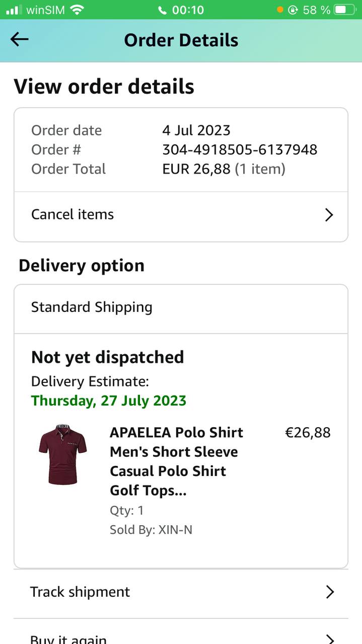Tap the back arrow icon
Screen dimensions: 362x644
point(20,40)
